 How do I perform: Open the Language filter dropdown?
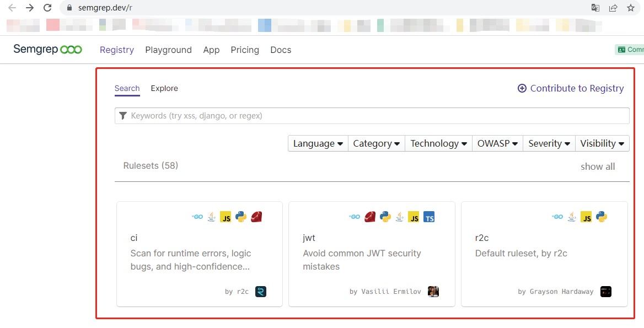318,144
